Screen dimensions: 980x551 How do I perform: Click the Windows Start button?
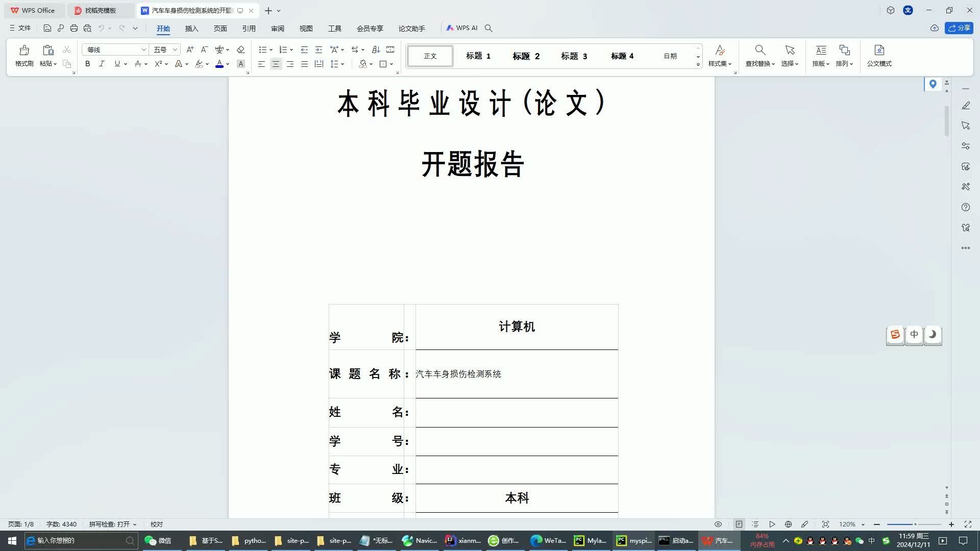pos(12,541)
